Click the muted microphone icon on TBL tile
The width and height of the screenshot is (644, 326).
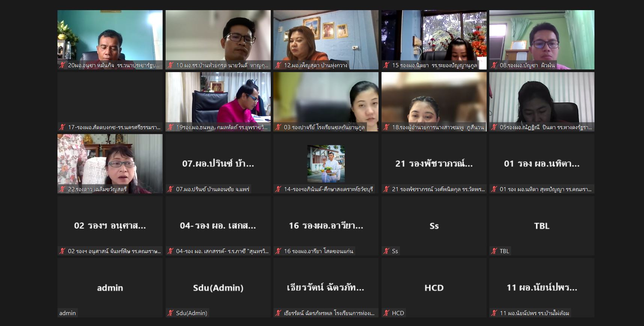point(494,251)
